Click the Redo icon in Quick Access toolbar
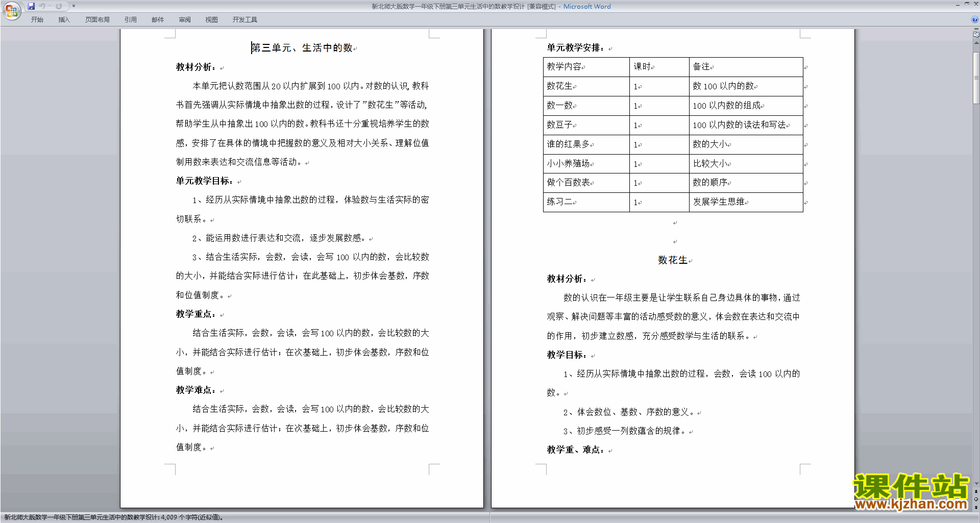 (59, 6)
